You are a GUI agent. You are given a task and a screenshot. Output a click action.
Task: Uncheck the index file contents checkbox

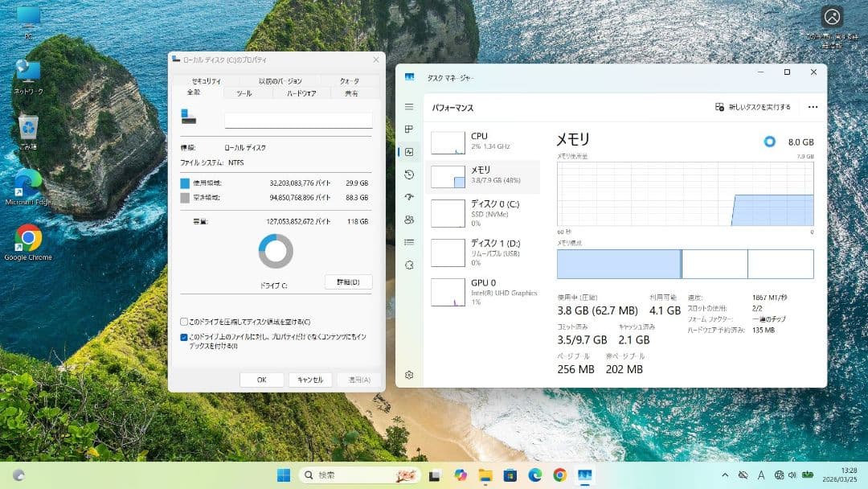tap(184, 338)
